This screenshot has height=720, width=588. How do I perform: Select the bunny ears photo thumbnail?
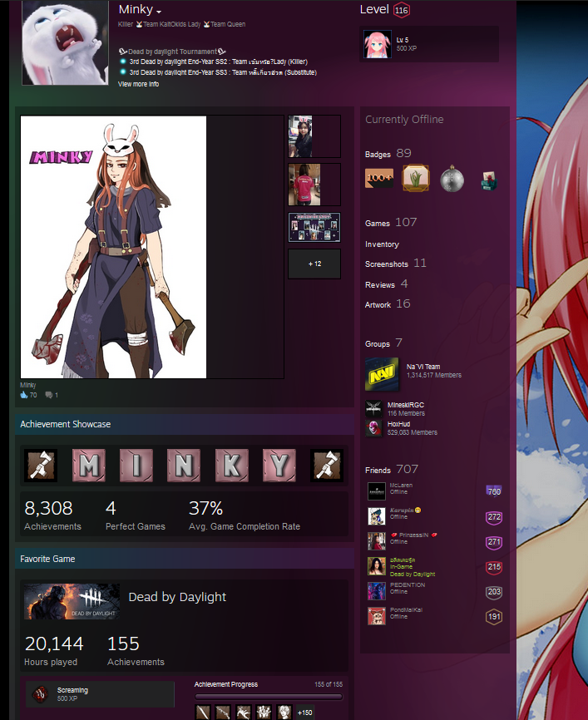click(300, 136)
